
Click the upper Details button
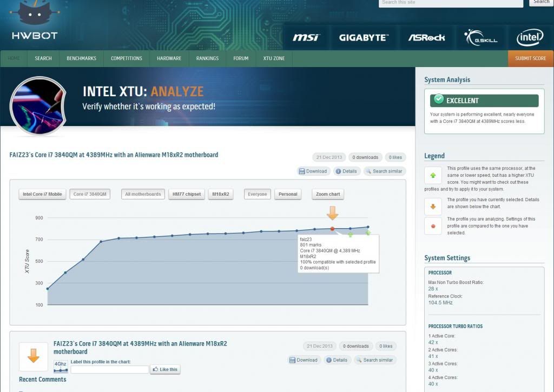click(347, 171)
